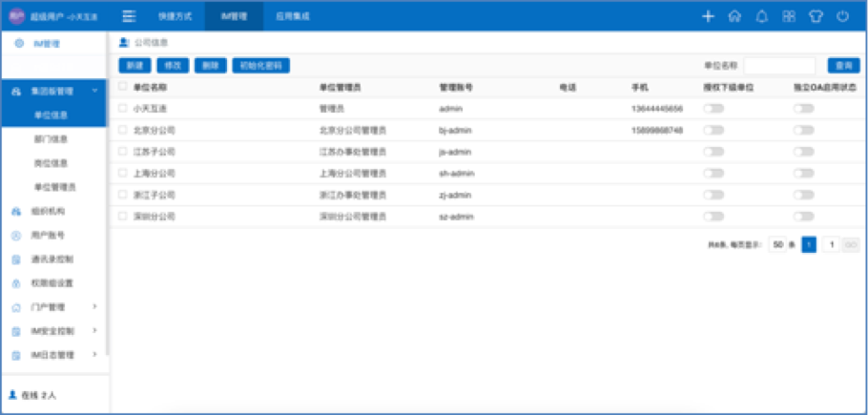Click the T-shirt theme icon
Viewport: 868px width, 415px height.
tap(816, 16)
